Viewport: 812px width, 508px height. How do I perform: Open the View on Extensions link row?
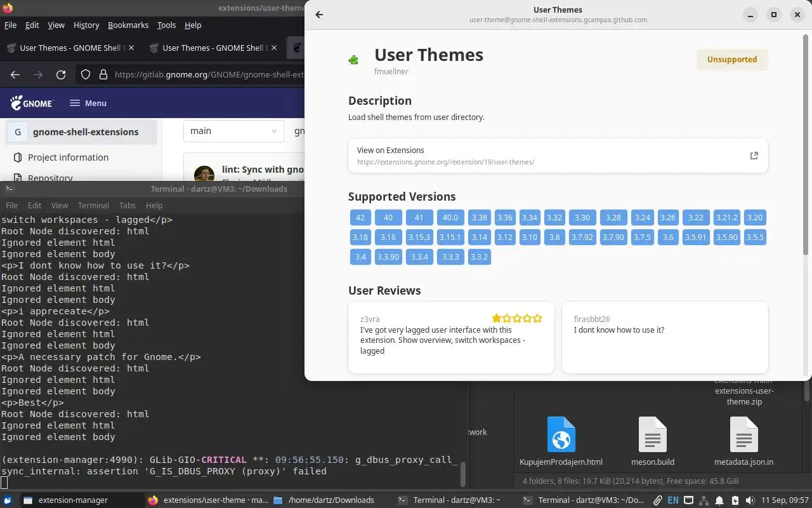click(558, 156)
